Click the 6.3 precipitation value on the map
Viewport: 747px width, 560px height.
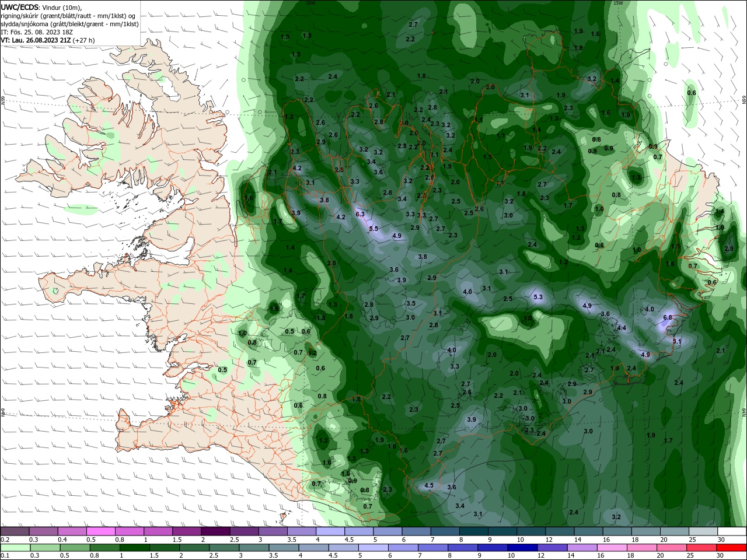tap(360, 214)
